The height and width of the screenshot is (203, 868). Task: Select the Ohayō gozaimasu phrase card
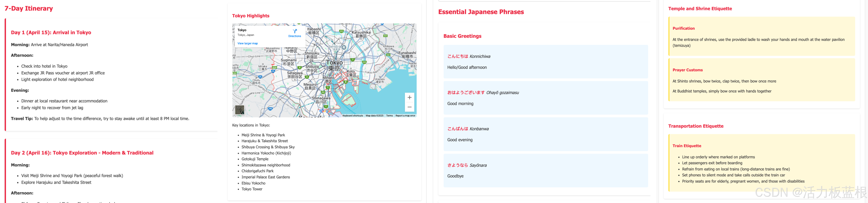(545, 98)
